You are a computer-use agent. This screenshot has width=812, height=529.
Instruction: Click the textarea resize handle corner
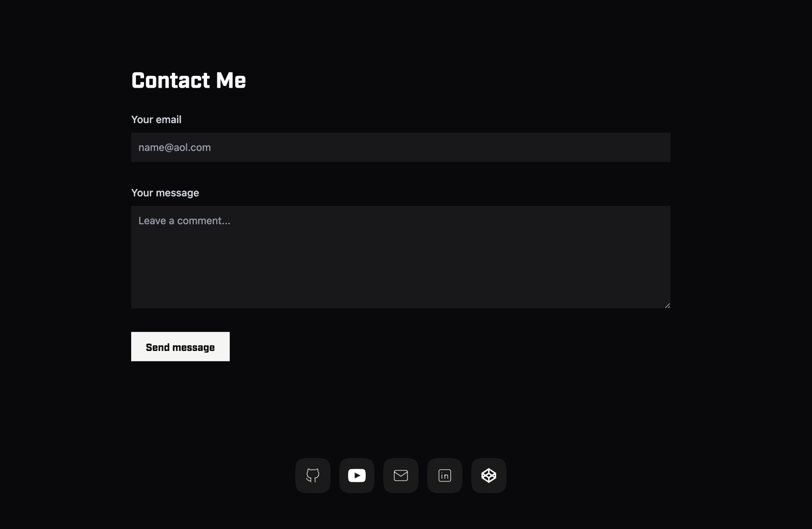pos(667,305)
